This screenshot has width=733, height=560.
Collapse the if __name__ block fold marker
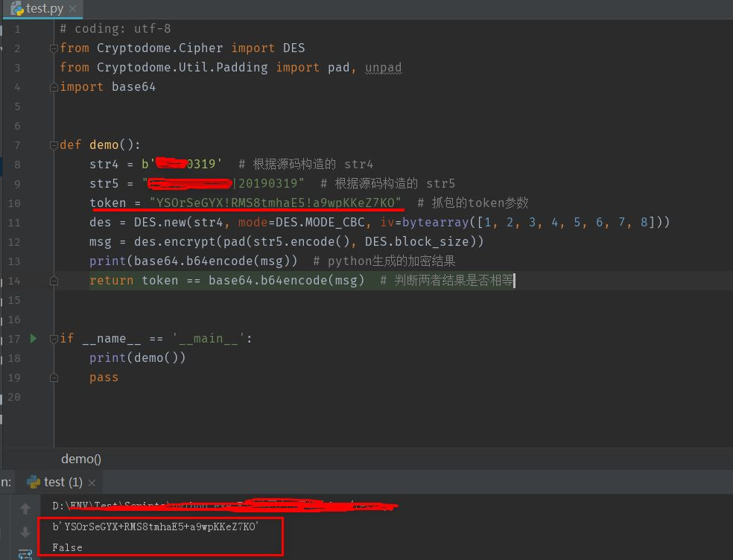54,339
